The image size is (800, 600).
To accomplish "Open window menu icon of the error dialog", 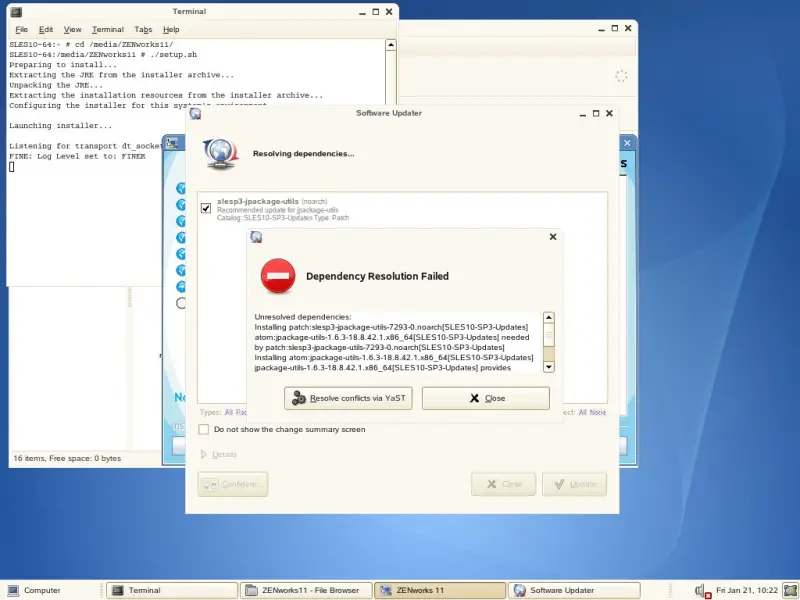I will (x=256, y=237).
